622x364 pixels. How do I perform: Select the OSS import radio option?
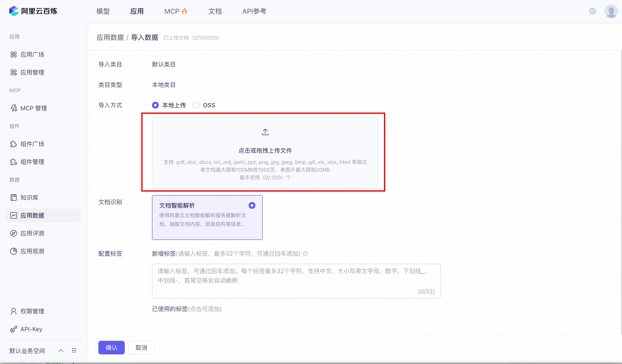[x=196, y=105]
